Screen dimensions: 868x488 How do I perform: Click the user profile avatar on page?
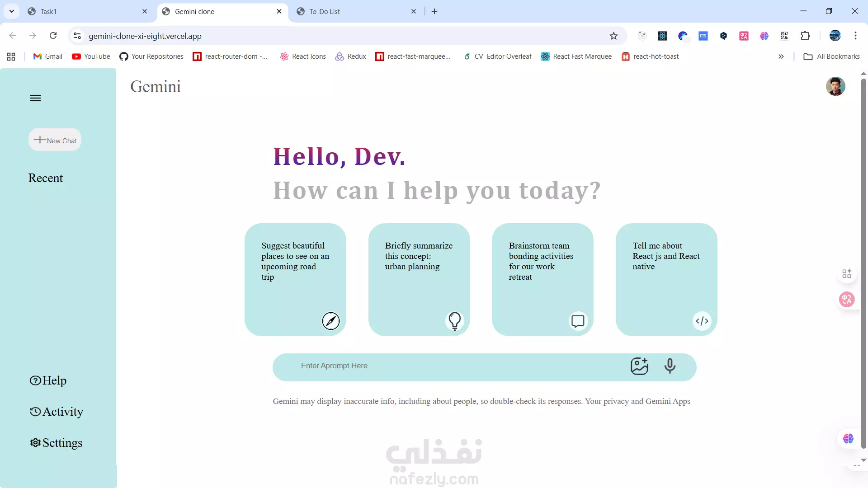point(835,86)
